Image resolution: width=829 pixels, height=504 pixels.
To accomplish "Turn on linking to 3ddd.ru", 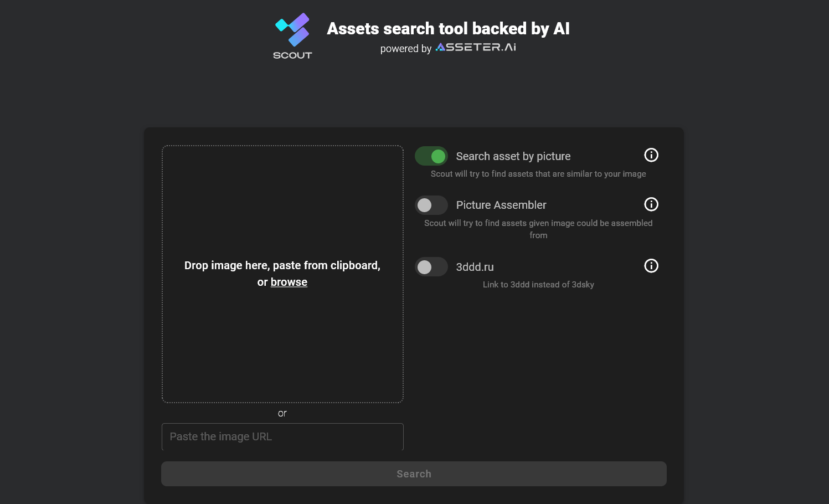I will coord(431,266).
